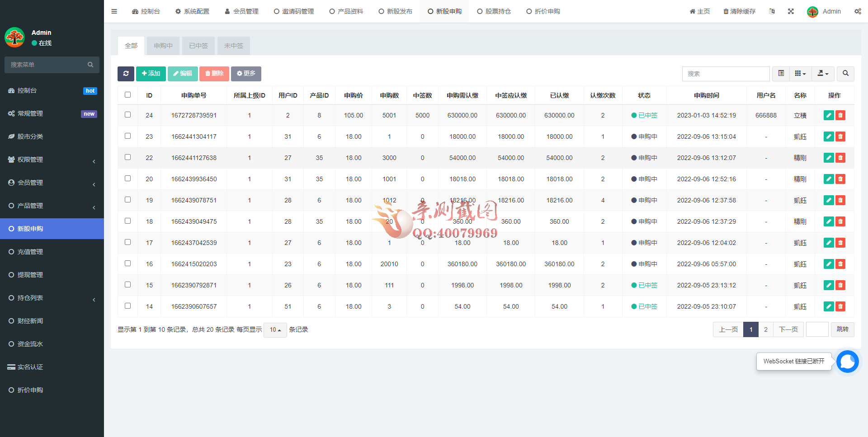Click the refresh icon above the table
The width and height of the screenshot is (868, 437).
(x=126, y=74)
